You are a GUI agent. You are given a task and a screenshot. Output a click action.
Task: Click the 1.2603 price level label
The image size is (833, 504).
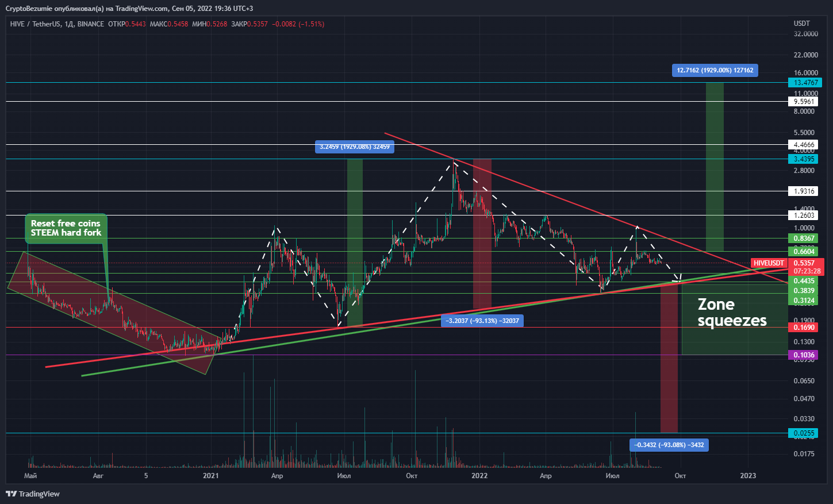(804, 216)
